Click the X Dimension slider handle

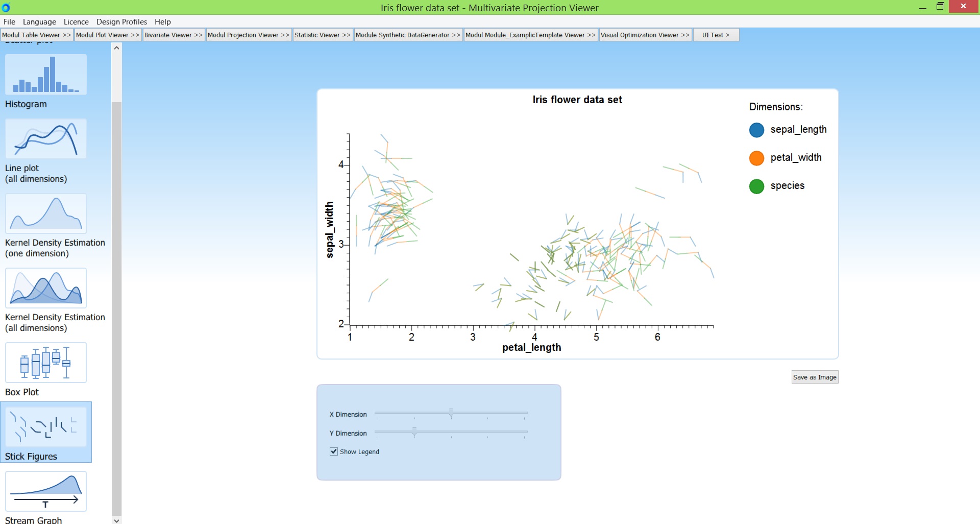(x=451, y=413)
